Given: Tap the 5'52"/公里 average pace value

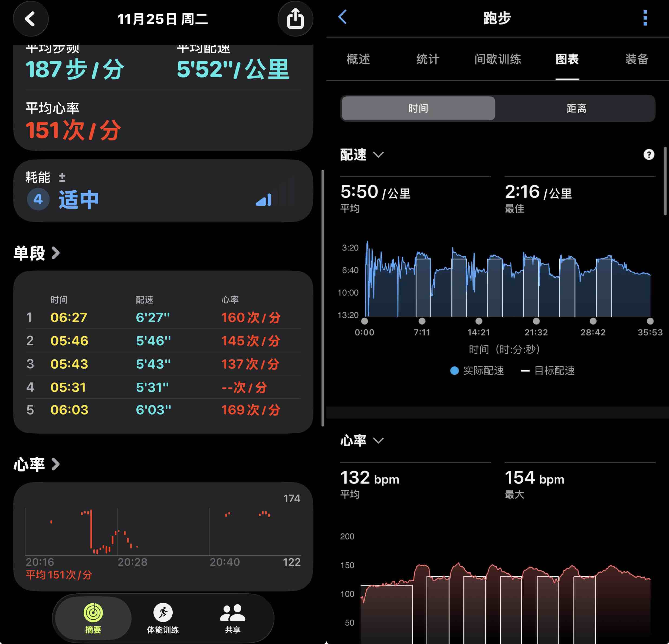Looking at the screenshot, I should (x=233, y=69).
